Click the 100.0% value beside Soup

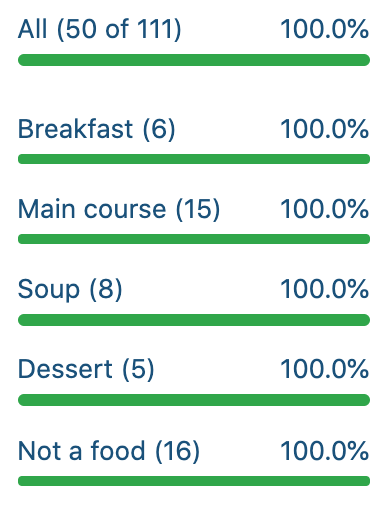(x=325, y=289)
